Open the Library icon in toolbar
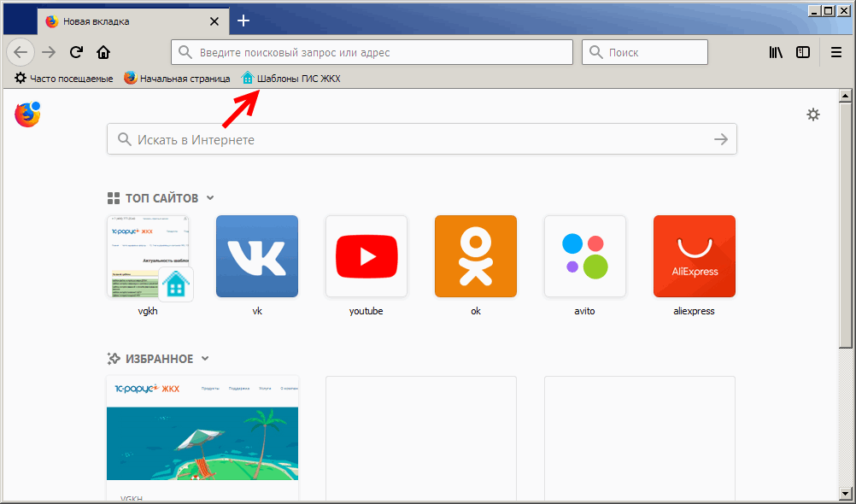 pos(776,52)
